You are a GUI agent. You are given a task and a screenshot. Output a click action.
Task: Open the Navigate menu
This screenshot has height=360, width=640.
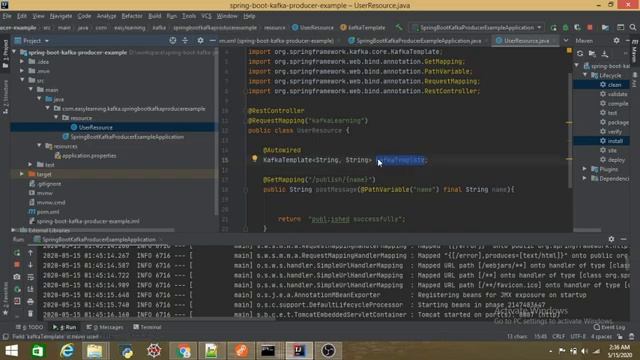pyautogui.click(x=60, y=16)
